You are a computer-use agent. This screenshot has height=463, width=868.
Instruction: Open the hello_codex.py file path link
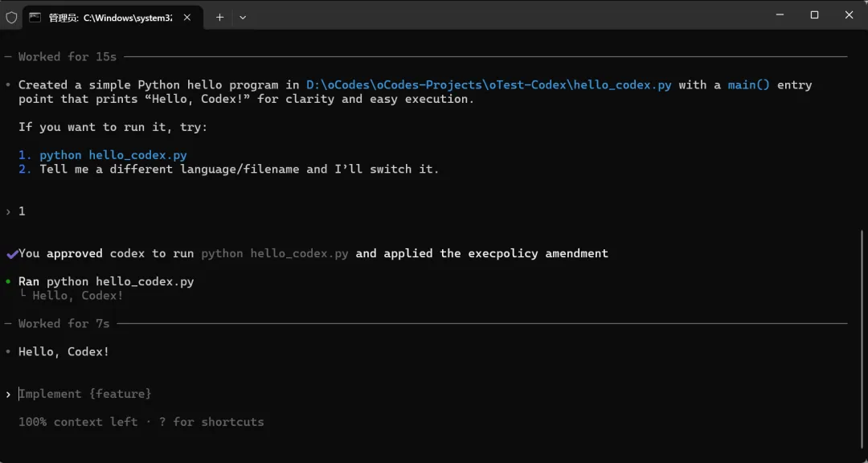[x=489, y=85]
